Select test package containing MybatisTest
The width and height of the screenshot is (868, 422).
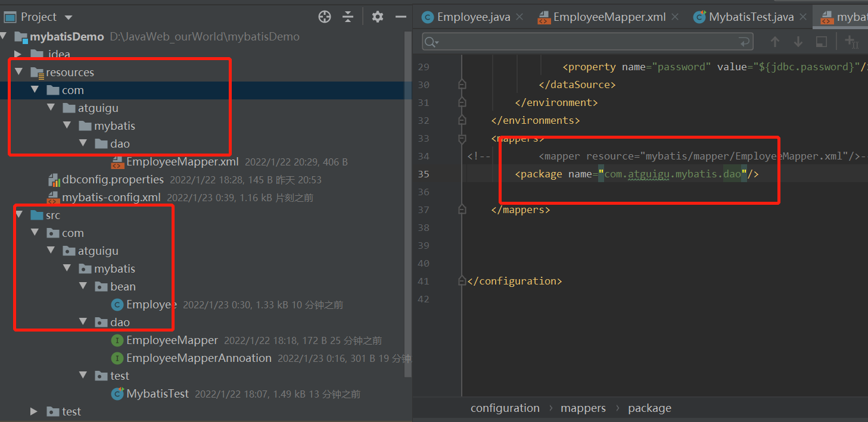tap(120, 376)
